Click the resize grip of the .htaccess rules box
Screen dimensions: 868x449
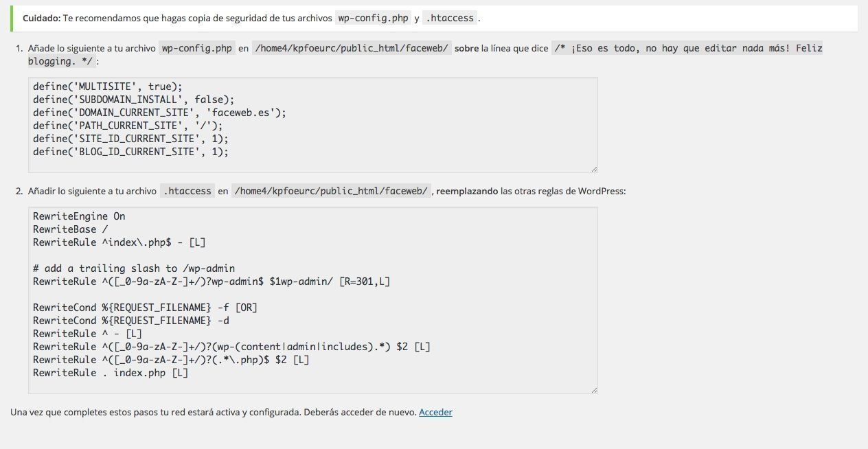(x=593, y=389)
